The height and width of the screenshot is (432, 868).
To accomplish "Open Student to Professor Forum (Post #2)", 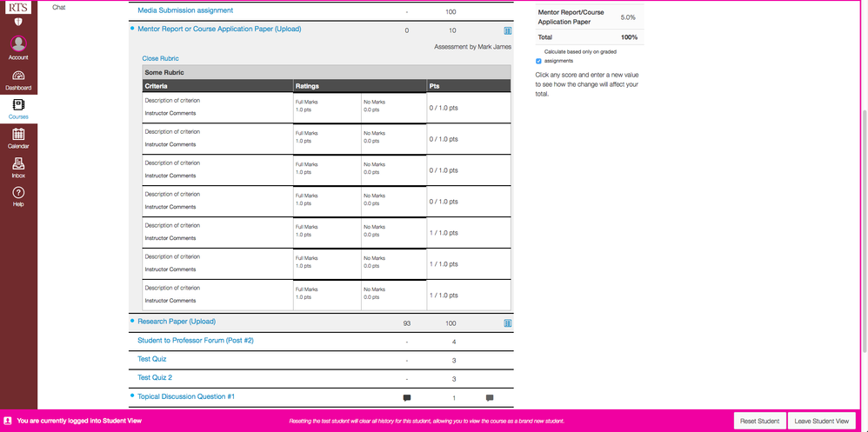I will (x=196, y=341).
